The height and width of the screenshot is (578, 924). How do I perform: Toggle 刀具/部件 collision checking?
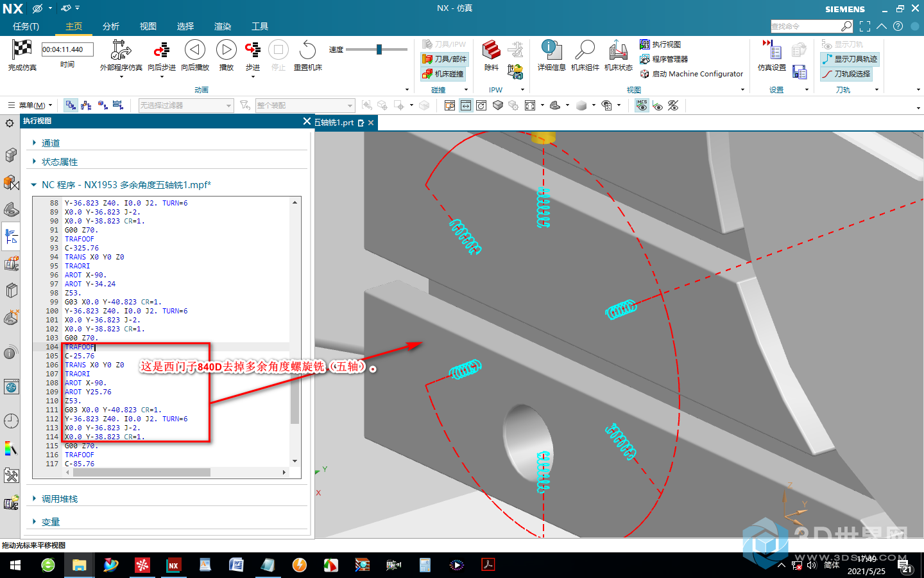pos(445,59)
